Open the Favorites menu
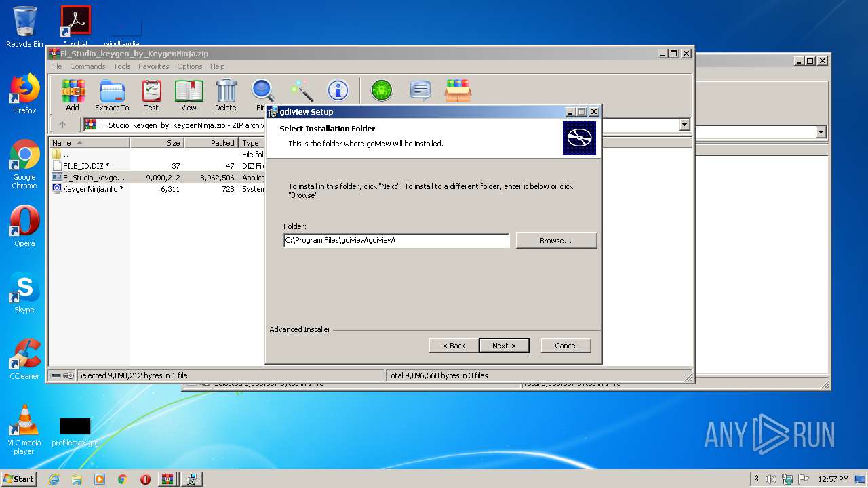The height and width of the screenshot is (488, 868). click(x=154, y=66)
